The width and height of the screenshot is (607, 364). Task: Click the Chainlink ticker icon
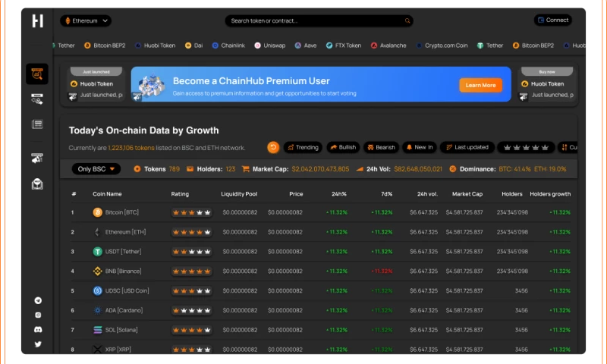215,45
